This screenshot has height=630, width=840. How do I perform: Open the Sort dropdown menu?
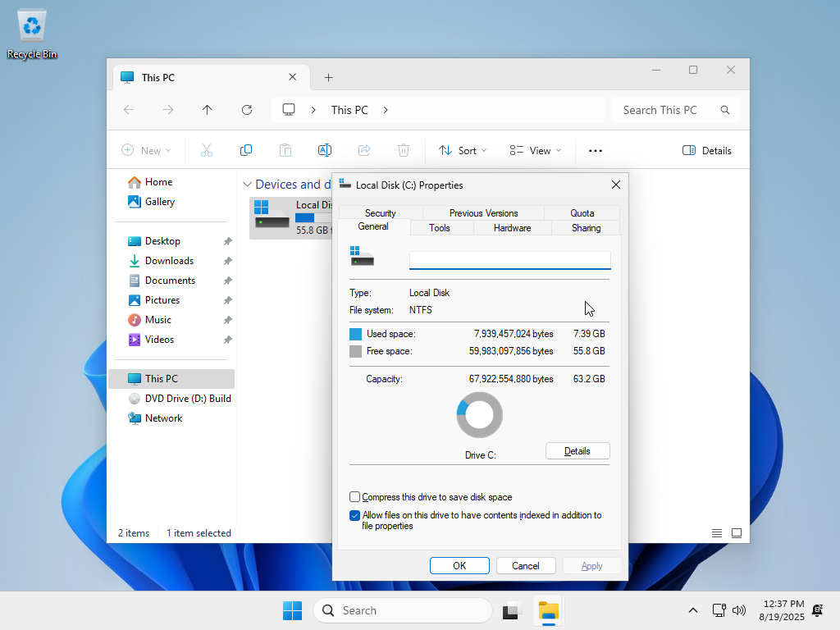pos(463,150)
